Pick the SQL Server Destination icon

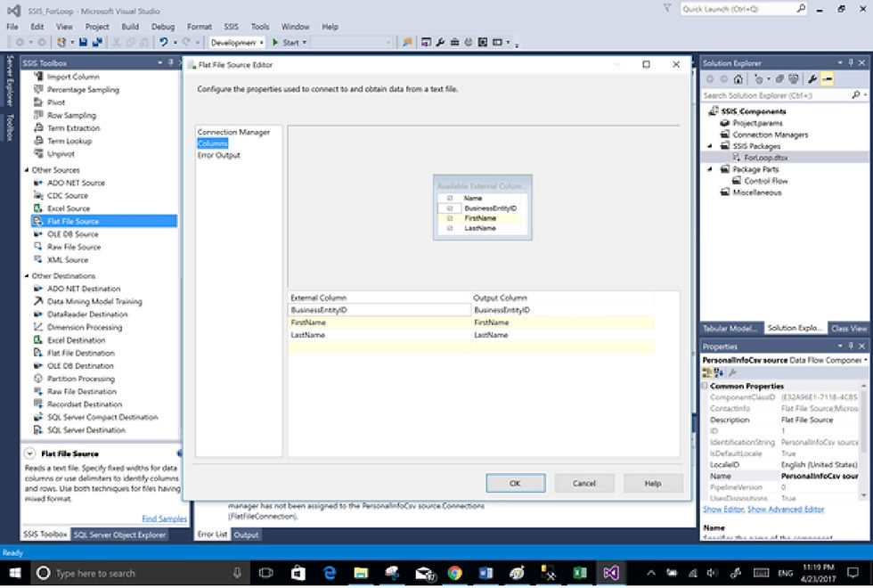point(37,429)
